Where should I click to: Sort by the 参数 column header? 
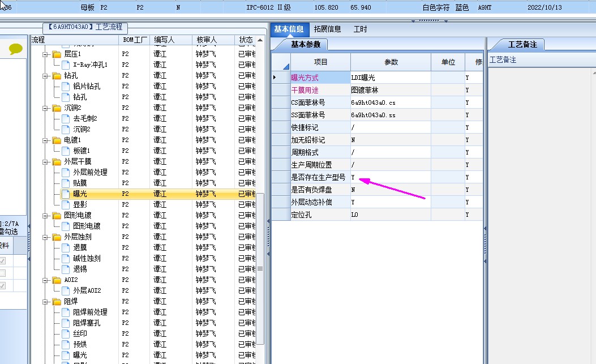[391, 62]
